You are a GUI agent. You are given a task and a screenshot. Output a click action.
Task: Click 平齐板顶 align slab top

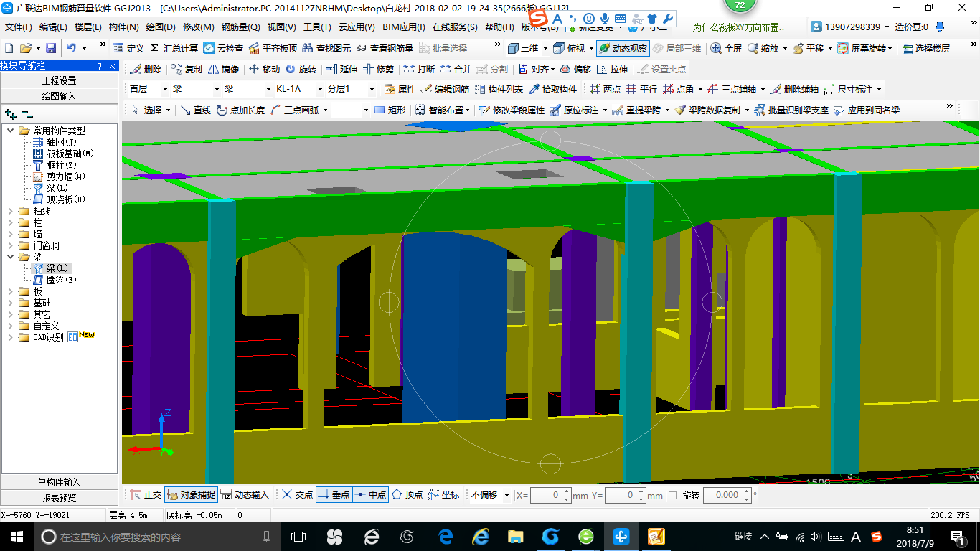(x=273, y=48)
